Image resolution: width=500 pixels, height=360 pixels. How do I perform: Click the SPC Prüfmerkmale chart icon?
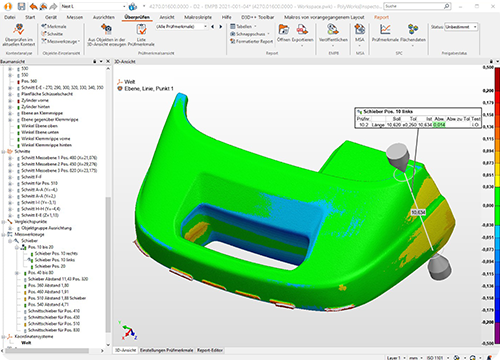[x=385, y=30]
